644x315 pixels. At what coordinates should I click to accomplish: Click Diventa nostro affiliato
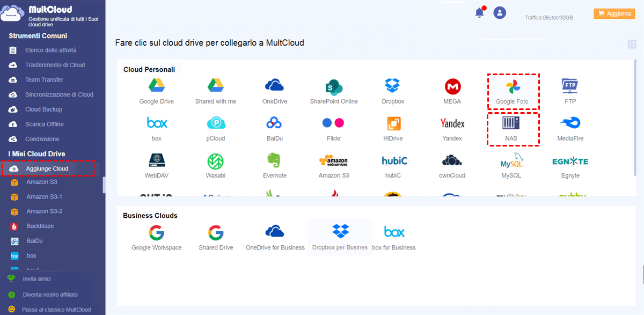50,295
